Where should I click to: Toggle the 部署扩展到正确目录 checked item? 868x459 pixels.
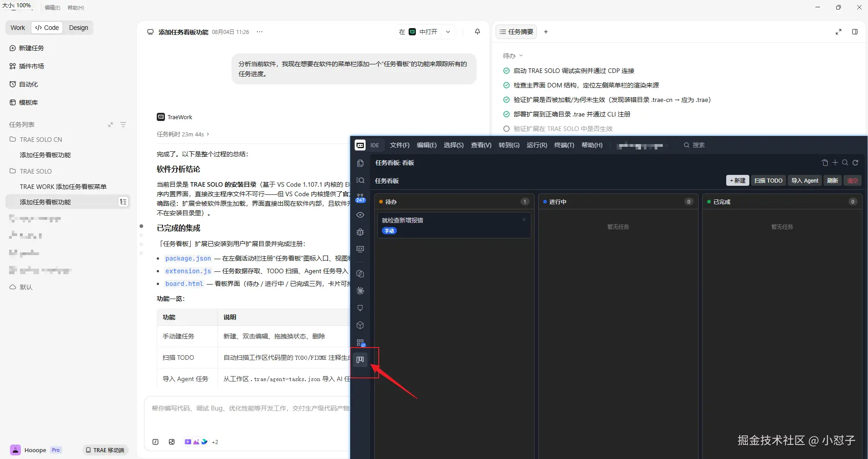point(506,114)
